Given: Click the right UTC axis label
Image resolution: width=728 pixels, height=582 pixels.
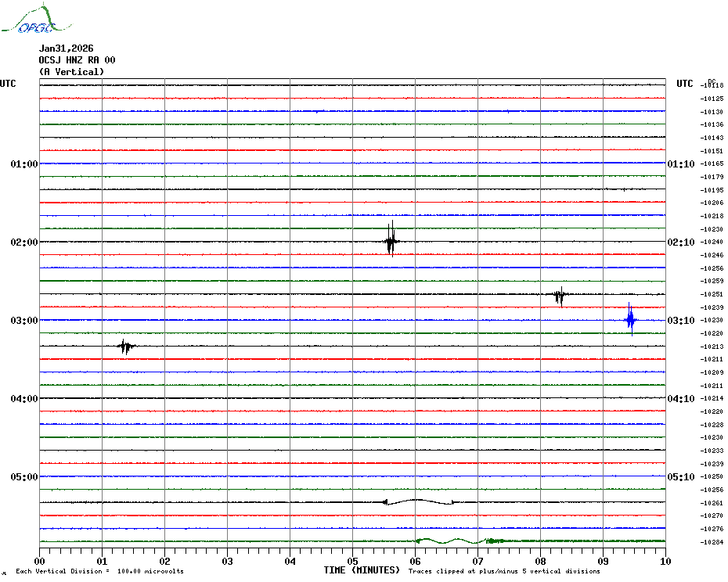Looking at the screenshot, I should [684, 84].
